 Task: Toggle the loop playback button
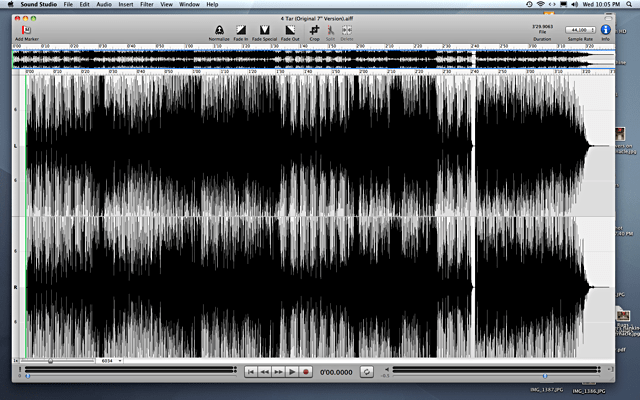coord(367,371)
